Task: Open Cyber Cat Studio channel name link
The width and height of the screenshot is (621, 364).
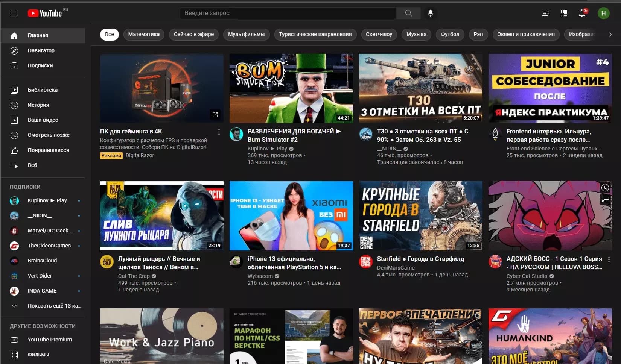Action: point(527,276)
